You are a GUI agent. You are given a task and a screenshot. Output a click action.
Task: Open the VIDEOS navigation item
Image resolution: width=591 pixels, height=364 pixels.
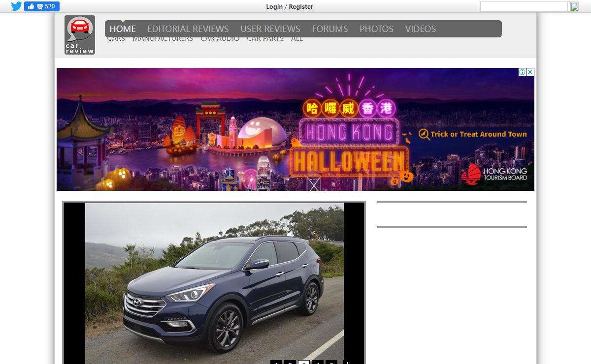[421, 29]
